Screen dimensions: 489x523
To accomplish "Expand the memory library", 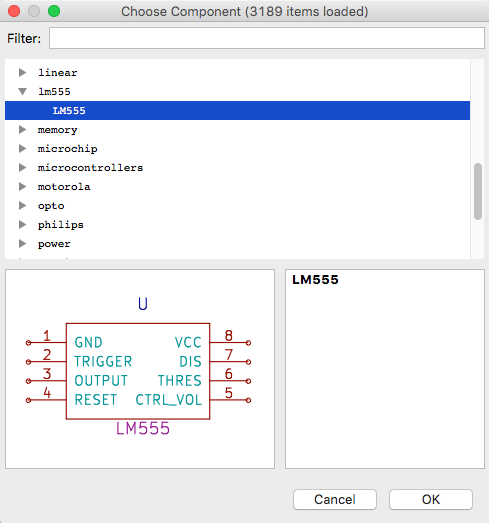I will coord(22,129).
